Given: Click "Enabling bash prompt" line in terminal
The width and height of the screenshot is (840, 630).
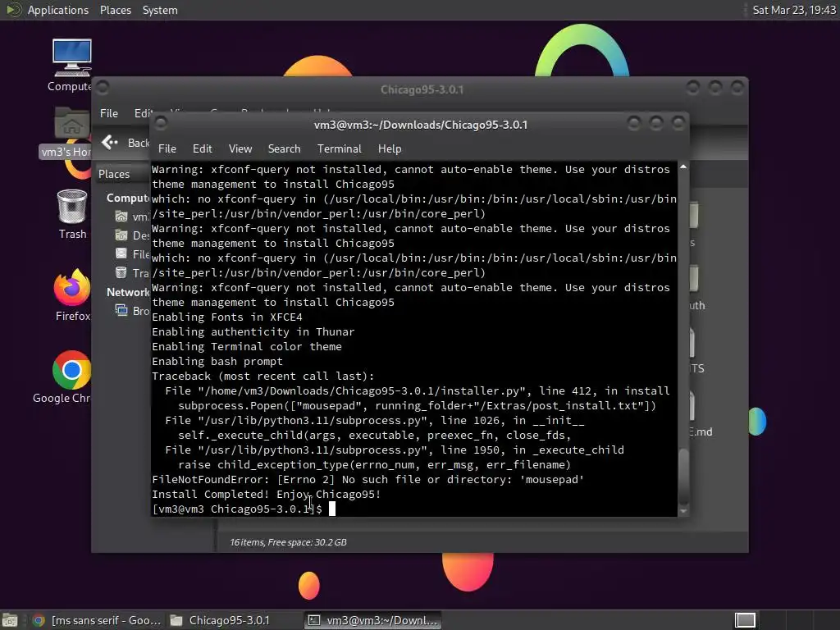Looking at the screenshot, I should 217,361.
